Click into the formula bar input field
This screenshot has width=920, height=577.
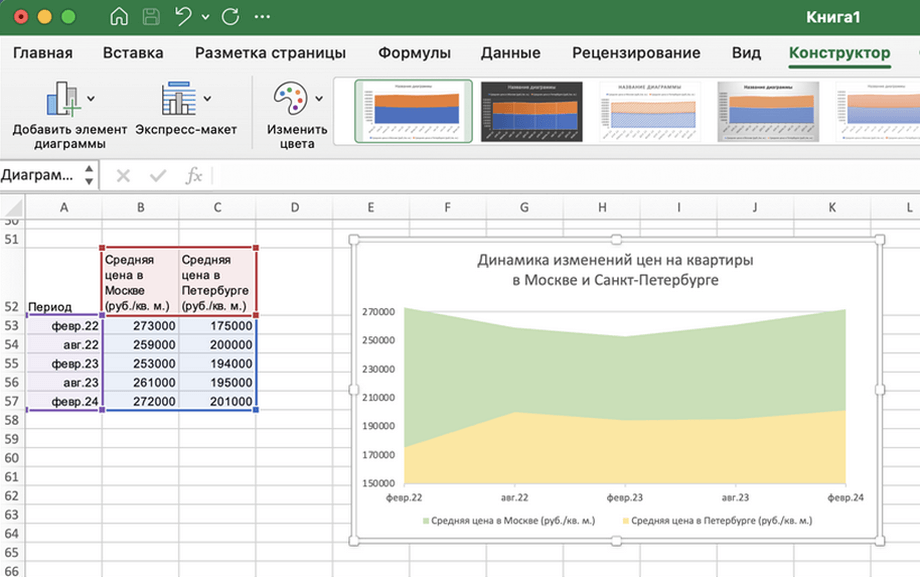click(566, 176)
